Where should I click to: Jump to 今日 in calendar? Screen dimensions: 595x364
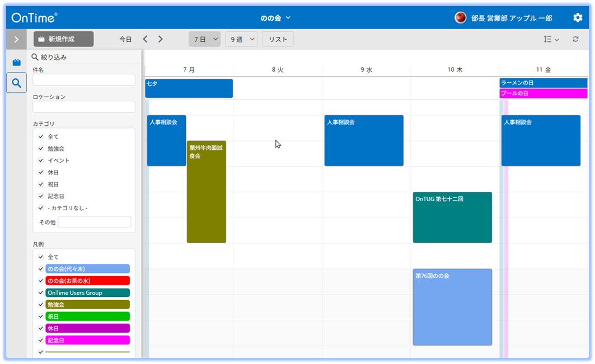point(125,39)
